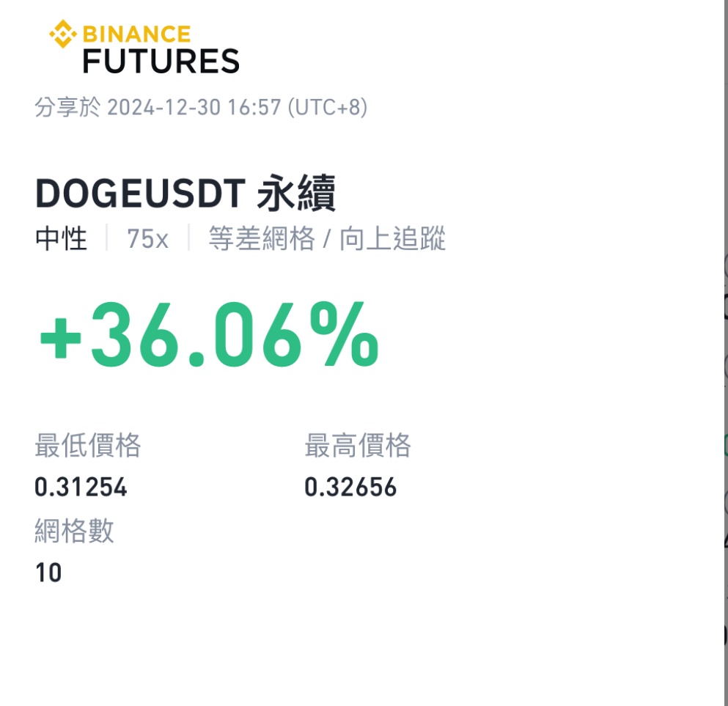
Task: Click the 網格數 grid count label
Action: click(74, 531)
